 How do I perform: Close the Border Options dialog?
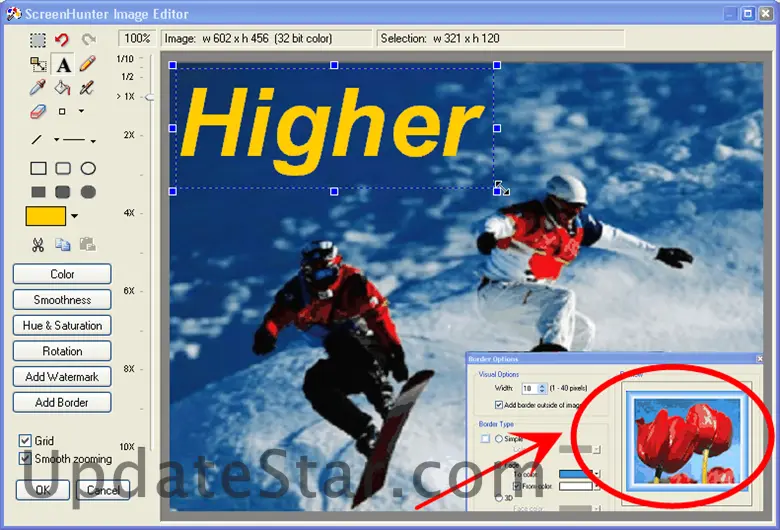click(x=760, y=359)
